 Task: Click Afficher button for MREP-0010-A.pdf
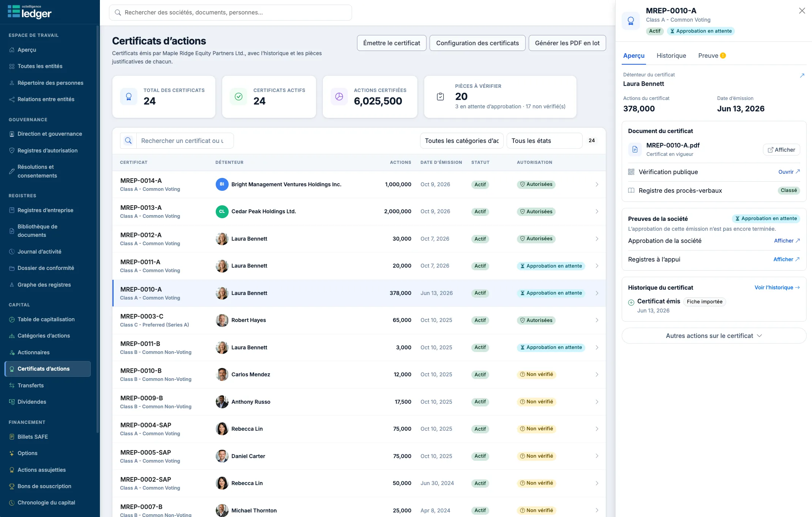(x=781, y=150)
